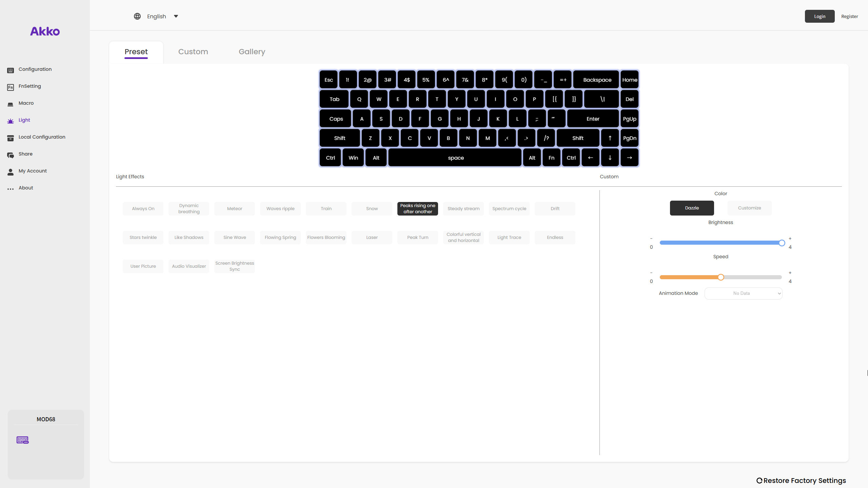The image size is (868, 488).
Task: Click Restore Factory Settings
Action: [x=801, y=481]
